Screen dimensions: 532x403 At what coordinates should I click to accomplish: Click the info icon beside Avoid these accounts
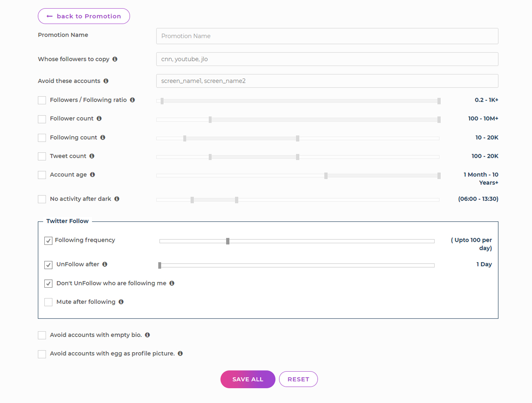(106, 81)
